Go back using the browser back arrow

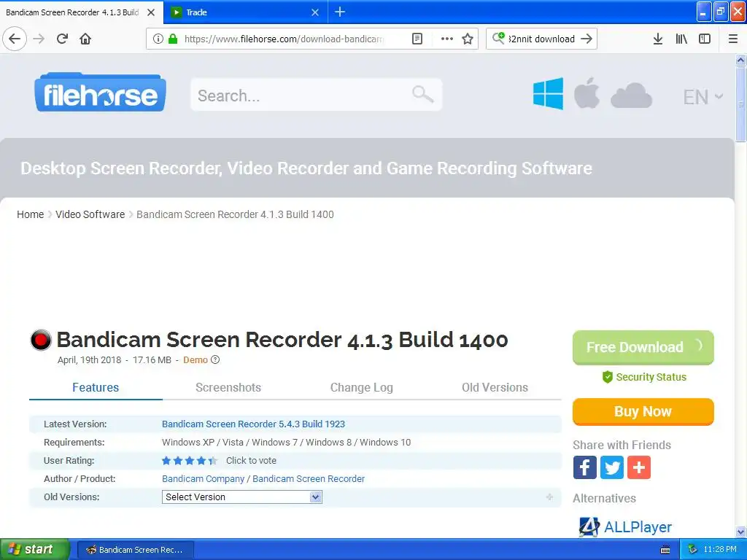15,39
